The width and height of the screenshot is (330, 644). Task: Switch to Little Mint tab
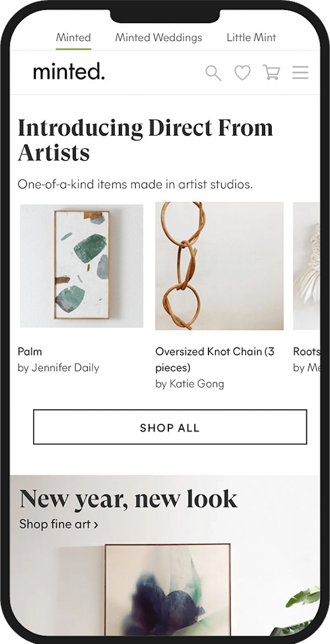(x=251, y=38)
